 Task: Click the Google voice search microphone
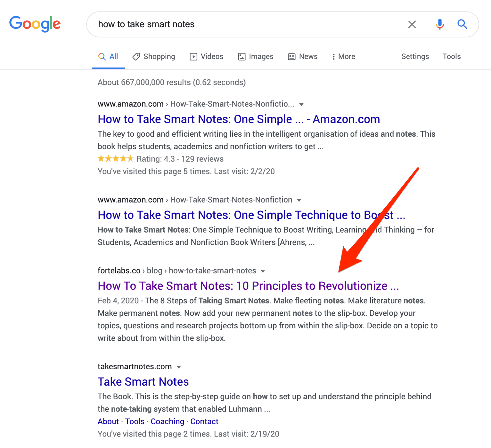point(440,24)
